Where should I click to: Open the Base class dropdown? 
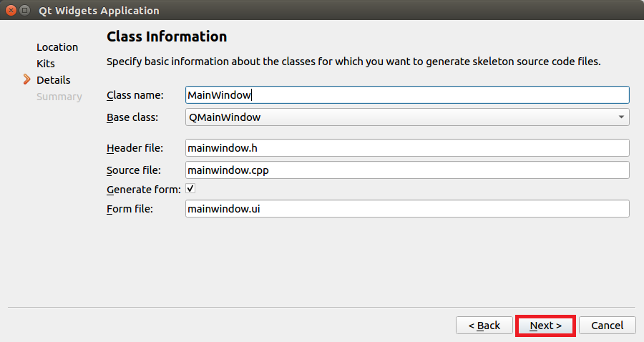click(x=407, y=117)
